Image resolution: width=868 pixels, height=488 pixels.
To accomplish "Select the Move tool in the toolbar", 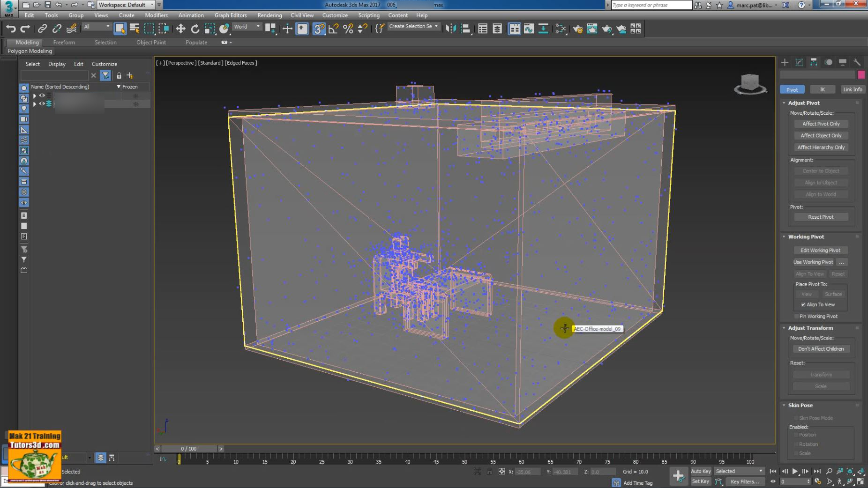I will pyautogui.click(x=181, y=28).
